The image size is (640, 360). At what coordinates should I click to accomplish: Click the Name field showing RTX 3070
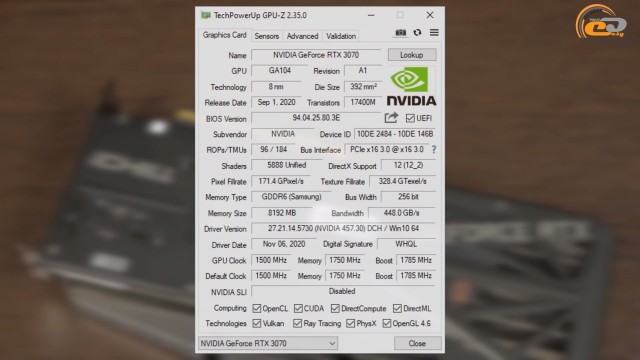pyautogui.click(x=316, y=55)
